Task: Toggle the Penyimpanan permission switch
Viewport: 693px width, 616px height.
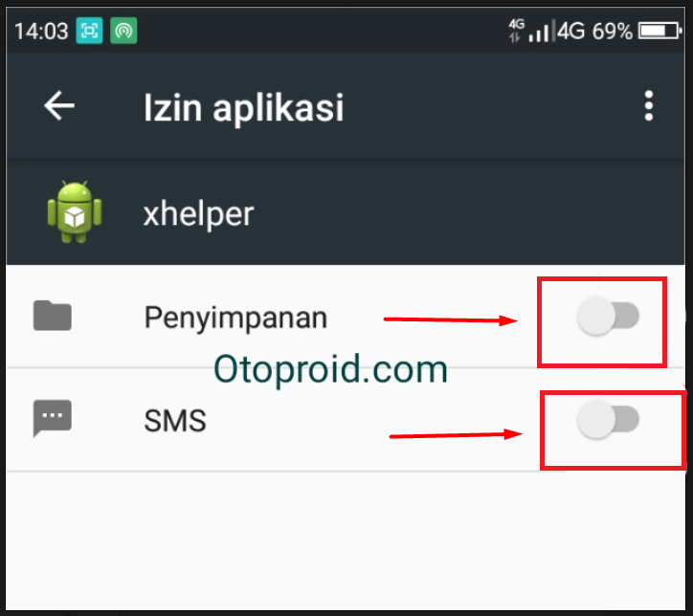Action: [x=608, y=316]
